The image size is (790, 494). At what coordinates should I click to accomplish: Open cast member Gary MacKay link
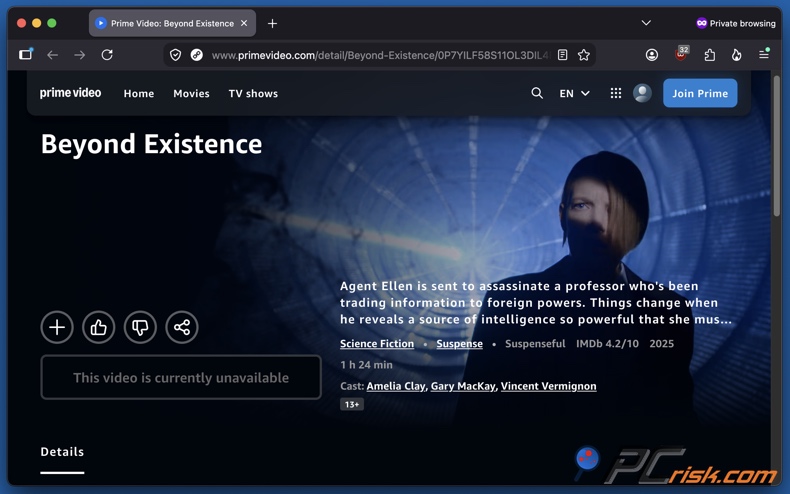(x=463, y=386)
